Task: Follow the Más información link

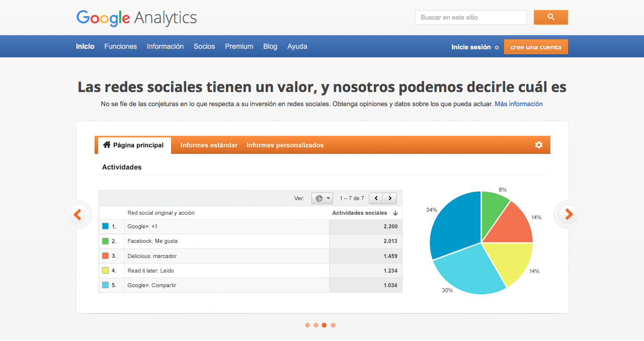Action: (519, 104)
